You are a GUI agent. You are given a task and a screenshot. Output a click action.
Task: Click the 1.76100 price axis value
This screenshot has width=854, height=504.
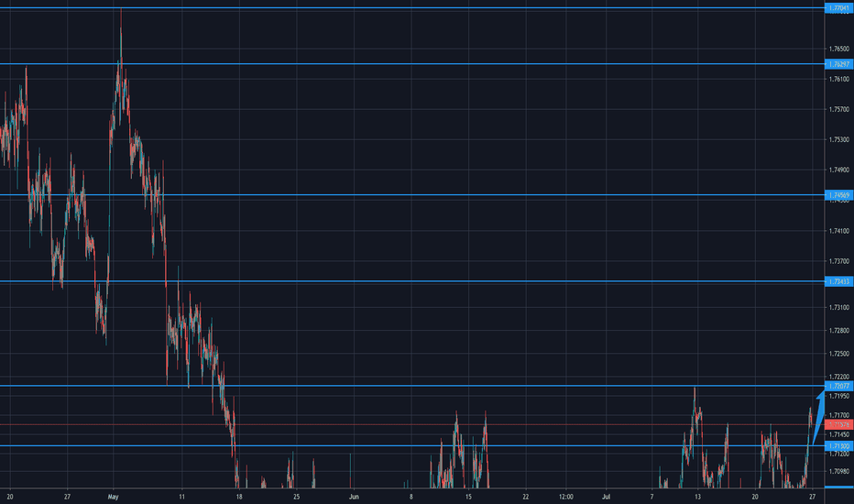pyautogui.click(x=838, y=79)
